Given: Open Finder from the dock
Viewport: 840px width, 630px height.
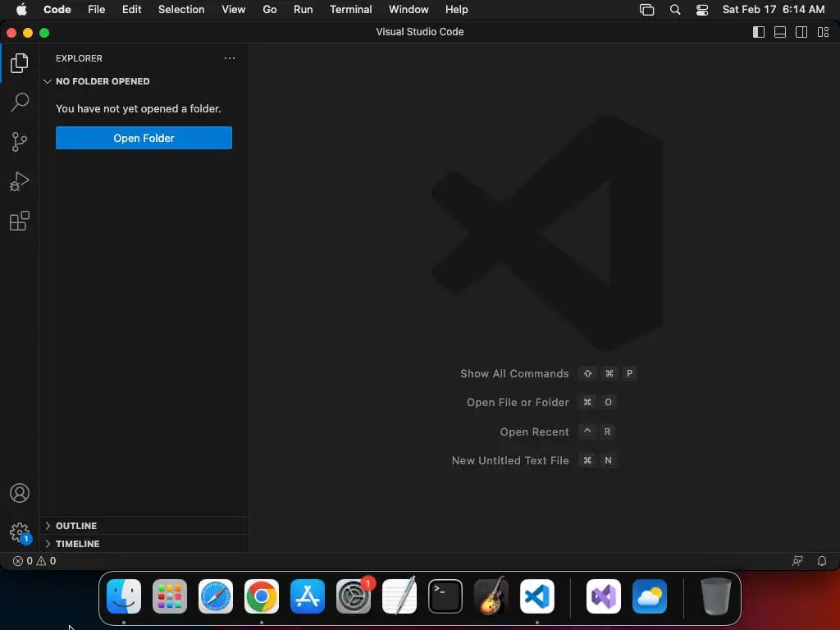Looking at the screenshot, I should (124, 596).
